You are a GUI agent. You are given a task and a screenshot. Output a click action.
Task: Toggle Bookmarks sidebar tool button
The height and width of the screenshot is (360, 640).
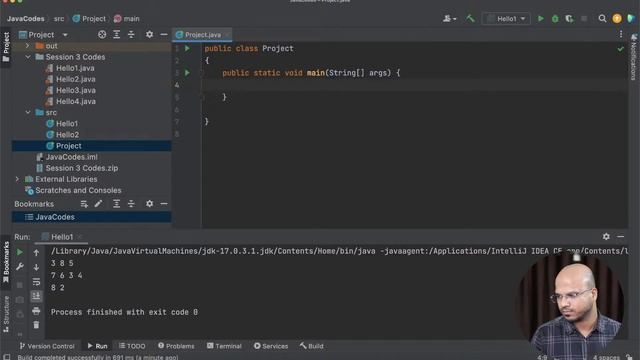6,262
